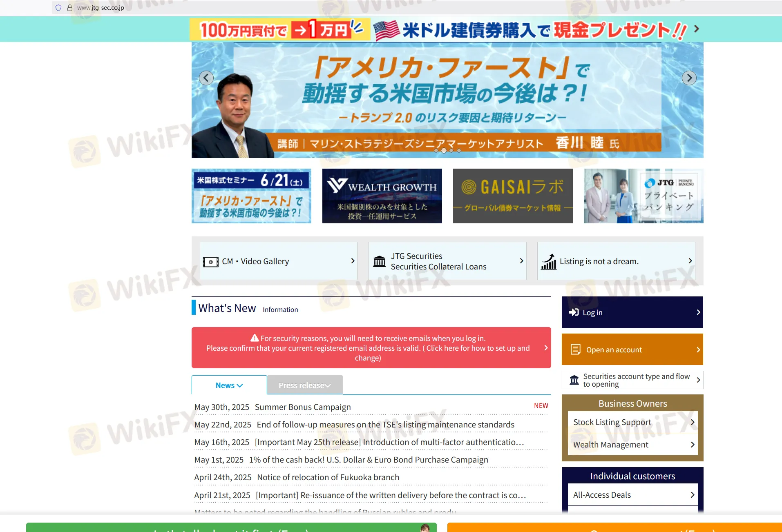Open Wealth Management link
The height and width of the screenshot is (532, 782).
[632, 445]
